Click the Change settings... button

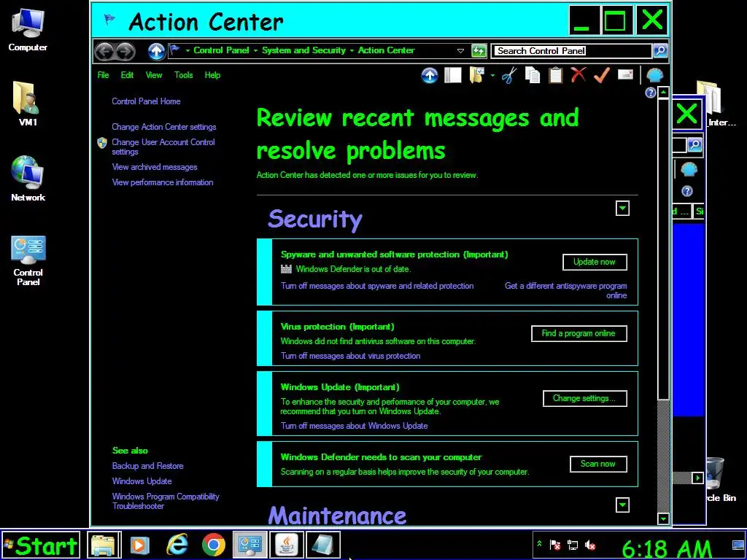[584, 399]
